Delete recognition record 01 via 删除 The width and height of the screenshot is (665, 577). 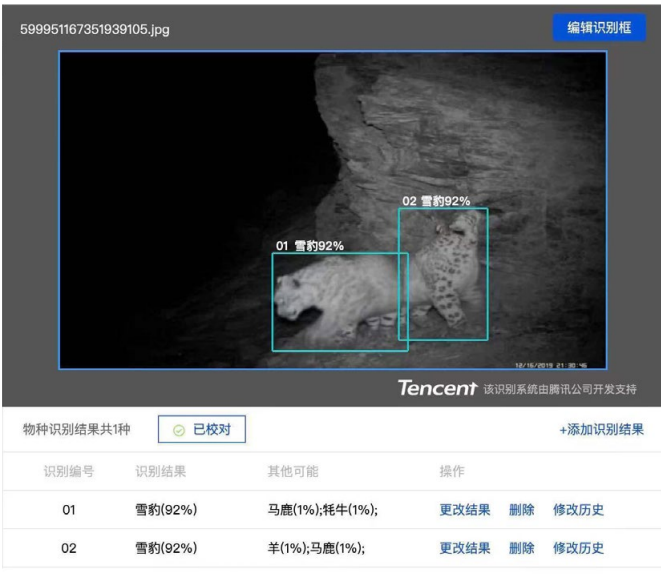pos(521,510)
